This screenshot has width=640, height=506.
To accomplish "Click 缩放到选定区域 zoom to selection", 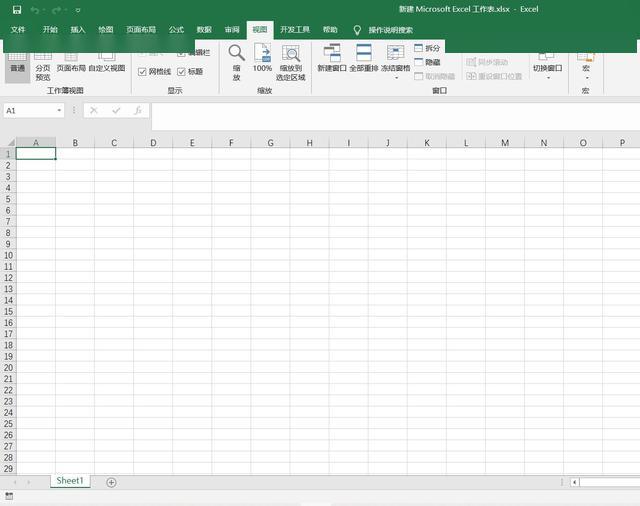I will click(x=291, y=62).
